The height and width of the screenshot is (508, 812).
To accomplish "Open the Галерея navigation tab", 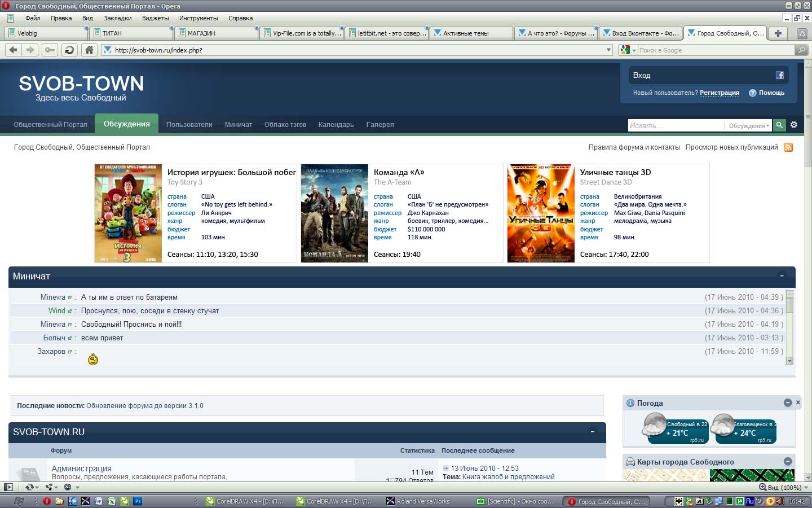I will pos(380,125).
